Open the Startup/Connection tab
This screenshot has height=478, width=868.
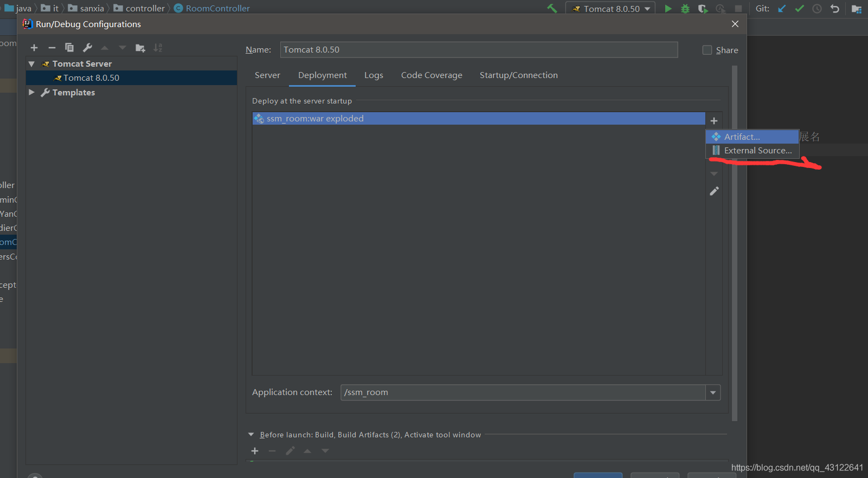519,75
